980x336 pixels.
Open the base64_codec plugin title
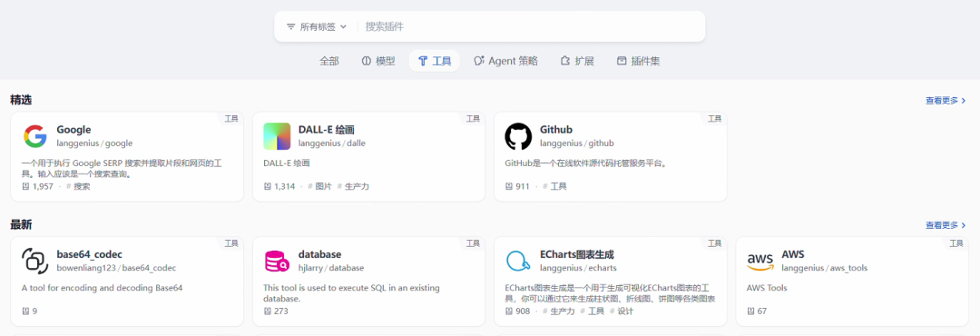pyautogui.click(x=89, y=254)
